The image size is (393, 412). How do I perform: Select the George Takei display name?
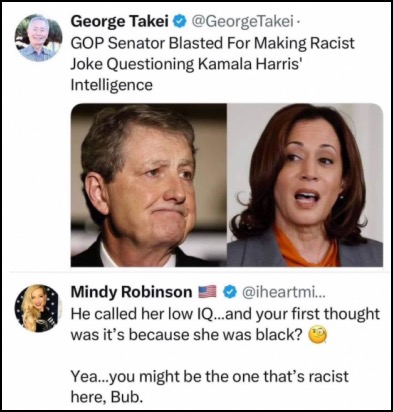click(120, 22)
